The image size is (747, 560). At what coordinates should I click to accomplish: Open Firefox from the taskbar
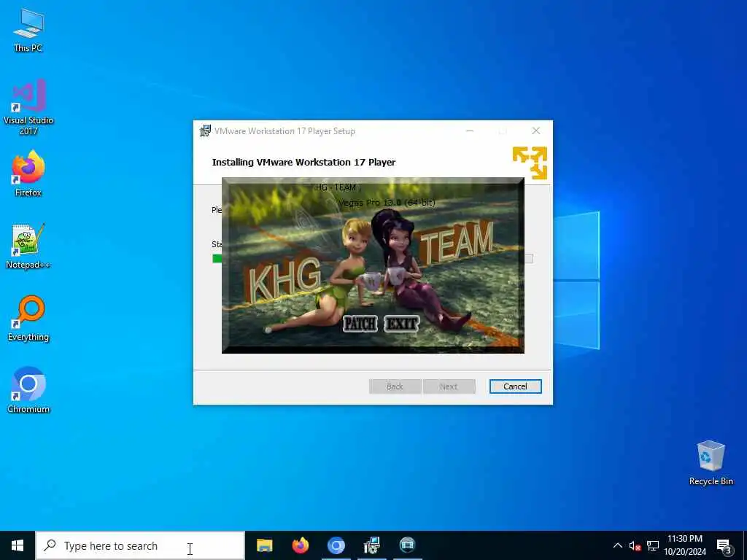[300, 545]
